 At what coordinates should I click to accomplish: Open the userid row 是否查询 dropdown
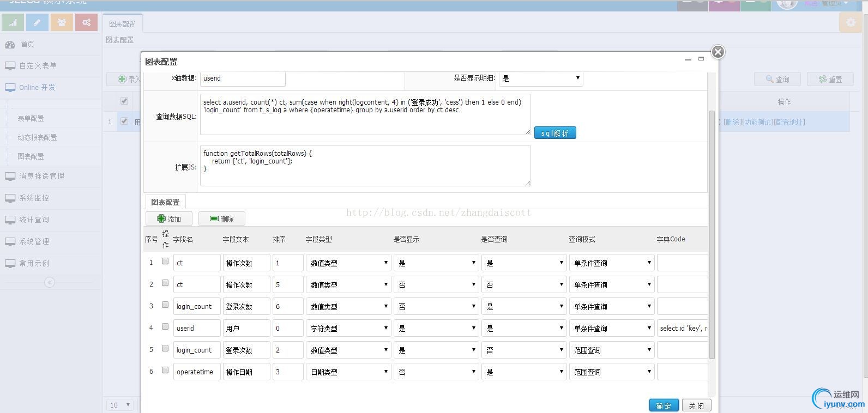coord(524,328)
